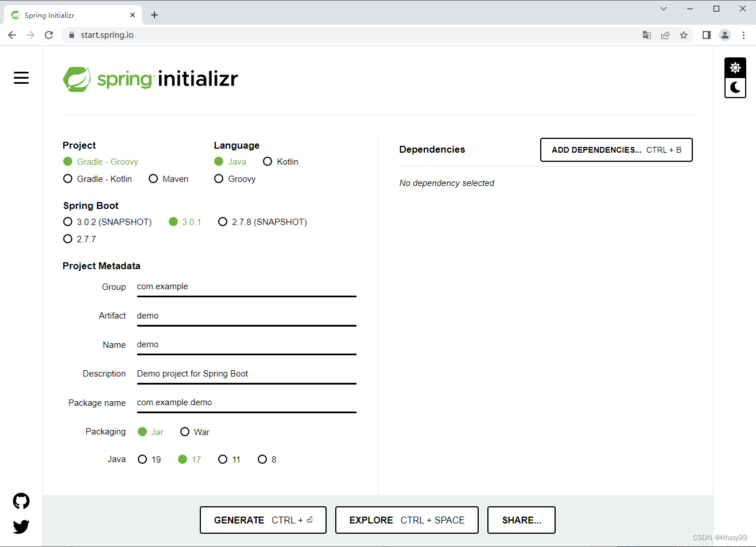Click the Share button
Screen dimensions: 756x547
(x=521, y=520)
